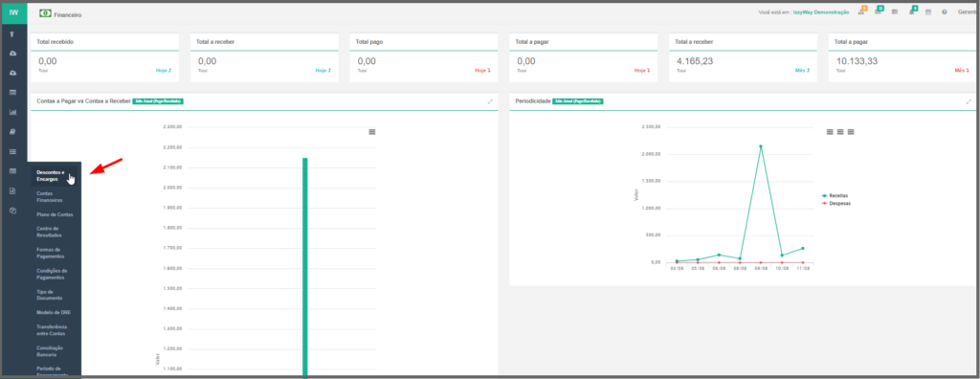Screen dimensions: 980x379
Task: Open Plano de Contas menu item
Action: pos(55,214)
